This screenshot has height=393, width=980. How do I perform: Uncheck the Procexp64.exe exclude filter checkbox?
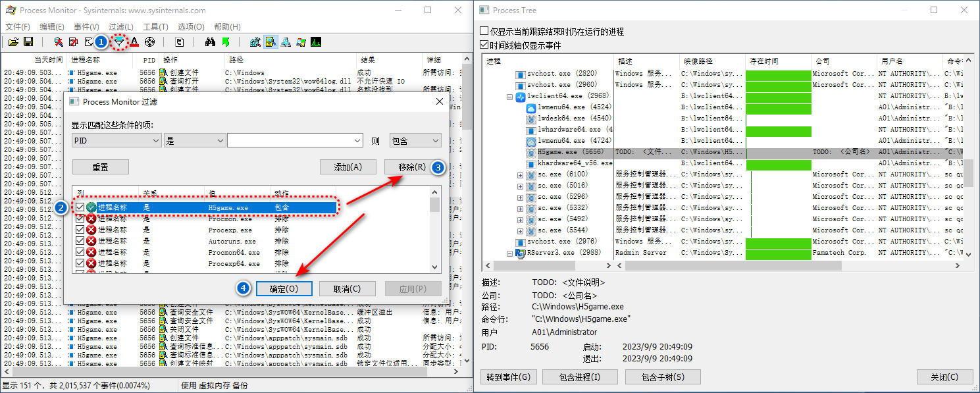(80, 263)
